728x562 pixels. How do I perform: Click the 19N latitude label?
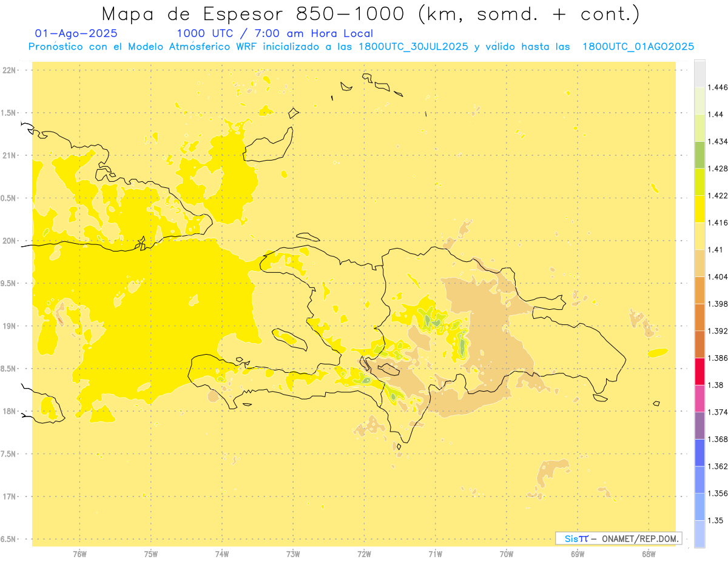[10, 326]
